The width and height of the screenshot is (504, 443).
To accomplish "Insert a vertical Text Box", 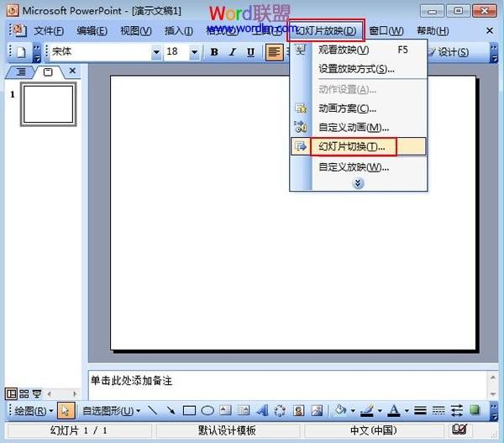I will [244, 410].
